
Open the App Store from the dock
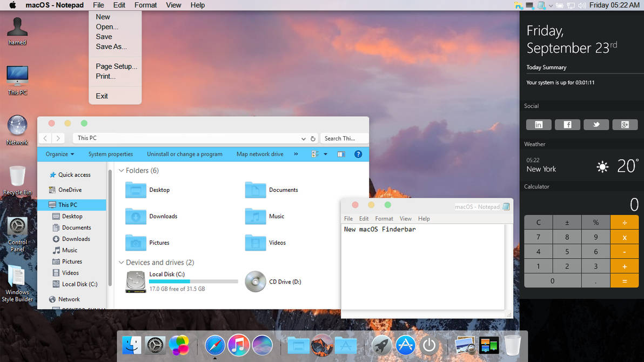tap(405, 345)
